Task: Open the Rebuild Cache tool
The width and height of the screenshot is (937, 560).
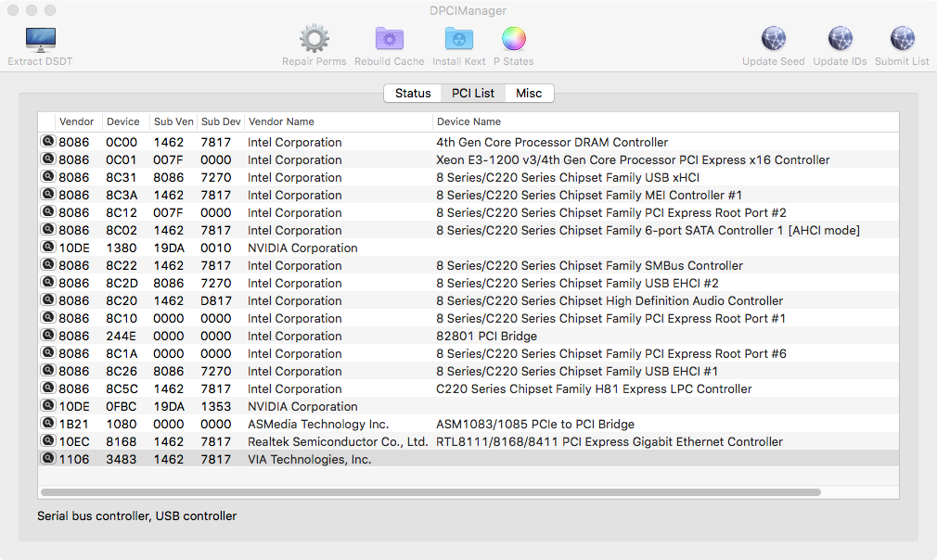Action: click(389, 40)
